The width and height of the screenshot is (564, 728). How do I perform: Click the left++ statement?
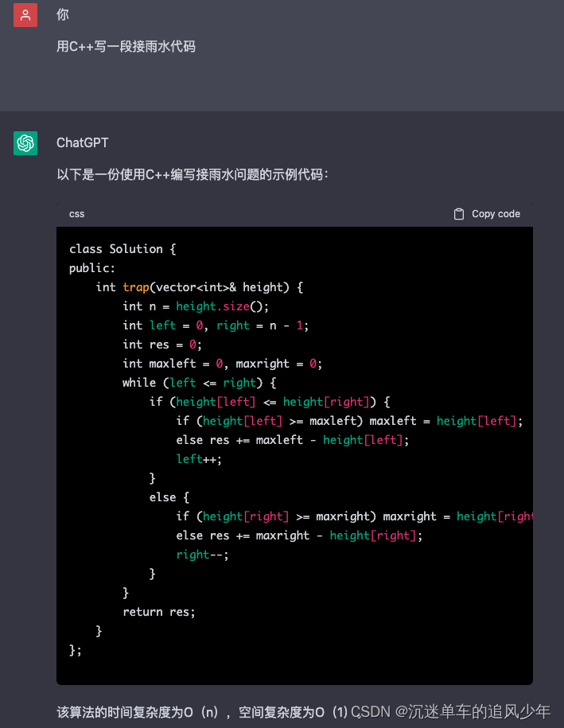pos(199,459)
